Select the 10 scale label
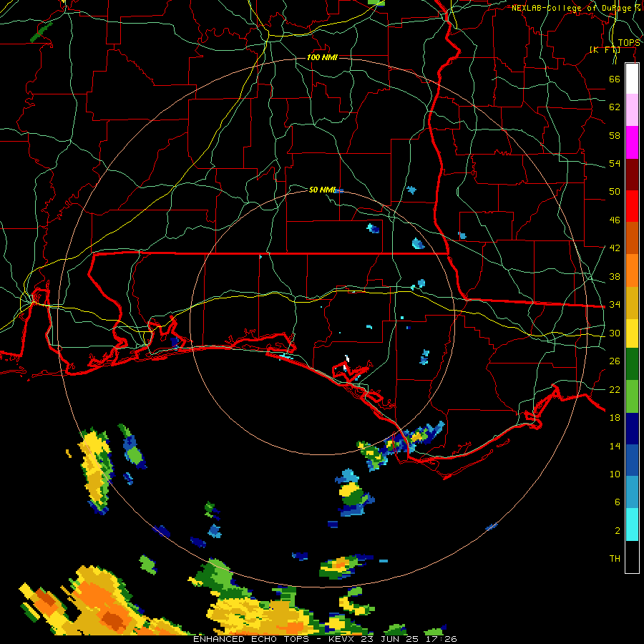 (x=615, y=474)
